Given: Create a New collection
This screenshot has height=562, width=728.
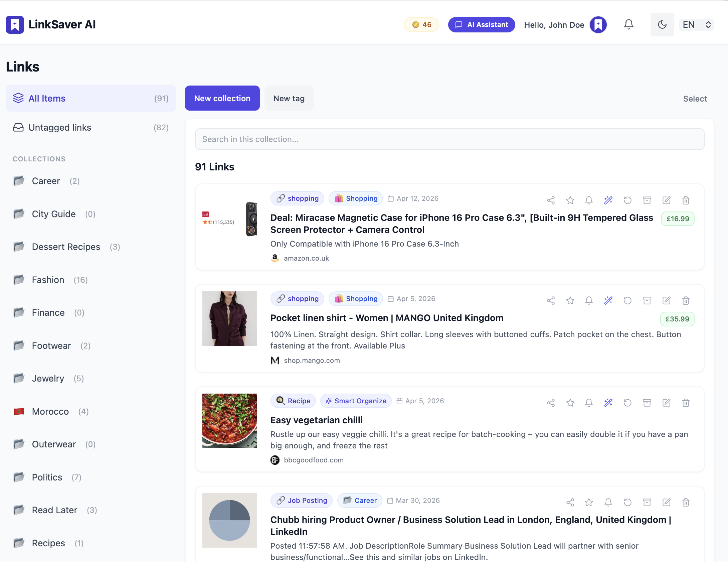Looking at the screenshot, I should (x=222, y=98).
